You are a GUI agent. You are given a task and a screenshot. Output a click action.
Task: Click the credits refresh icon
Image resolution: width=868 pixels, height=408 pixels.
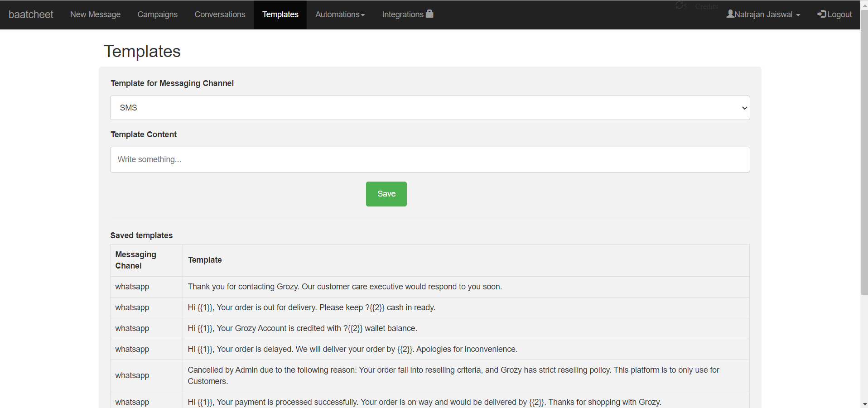[x=680, y=5]
